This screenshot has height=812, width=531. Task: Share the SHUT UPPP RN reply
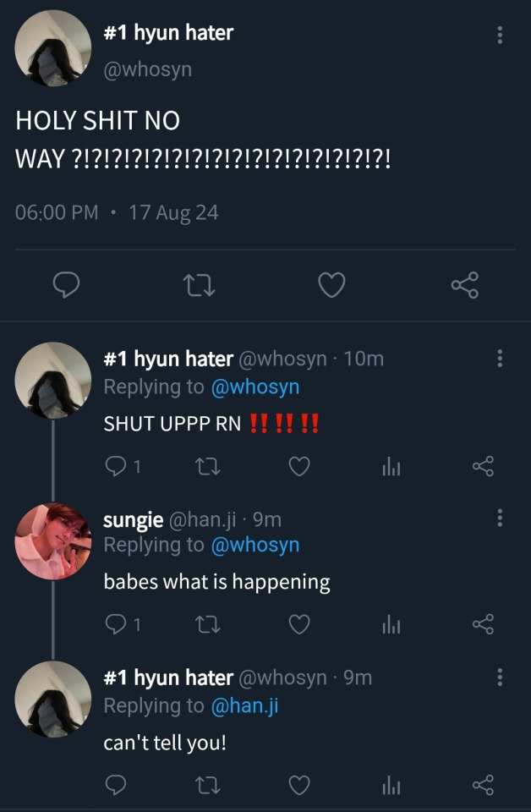click(x=482, y=466)
